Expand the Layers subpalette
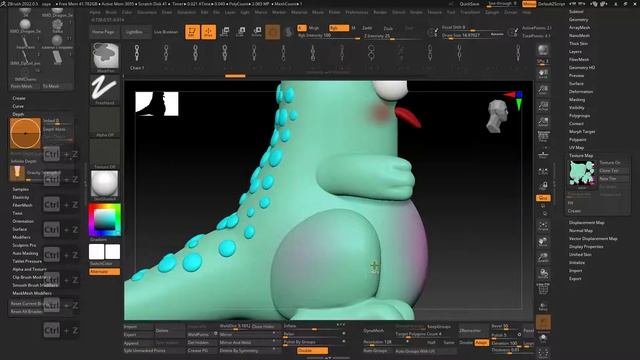640x360 pixels. pyautogui.click(x=575, y=51)
